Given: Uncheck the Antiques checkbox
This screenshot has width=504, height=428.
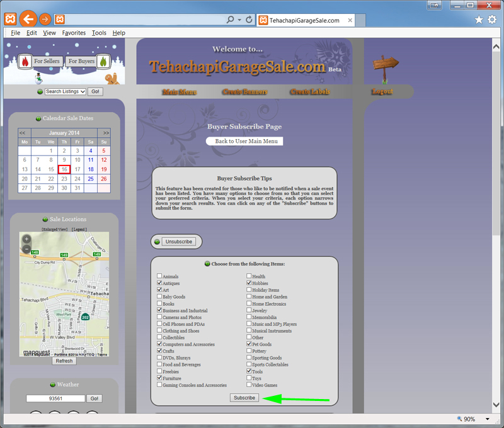Looking at the screenshot, I should (159, 283).
